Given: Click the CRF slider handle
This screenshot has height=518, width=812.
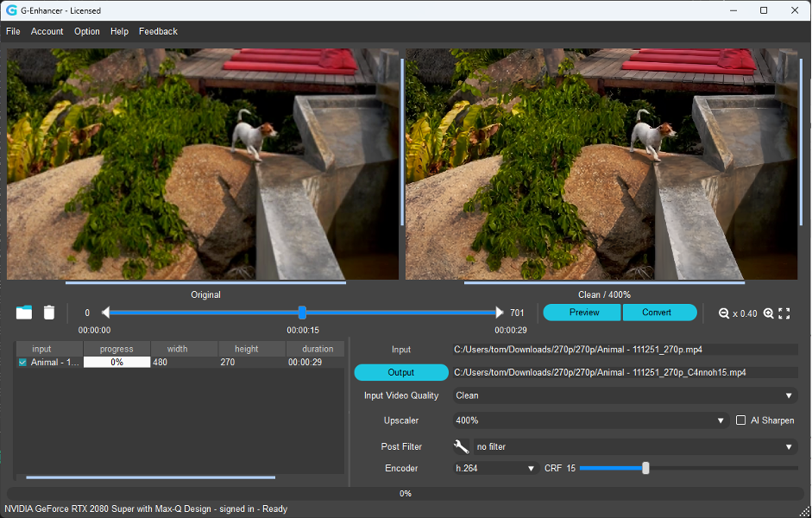Looking at the screenshot, I should [x=645, y=468].
